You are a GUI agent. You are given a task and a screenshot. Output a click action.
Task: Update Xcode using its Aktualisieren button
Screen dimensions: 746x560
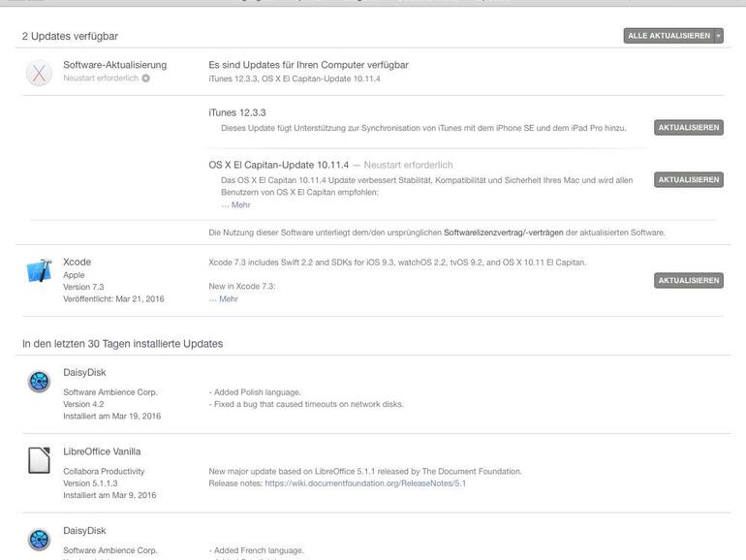point(688,281)
